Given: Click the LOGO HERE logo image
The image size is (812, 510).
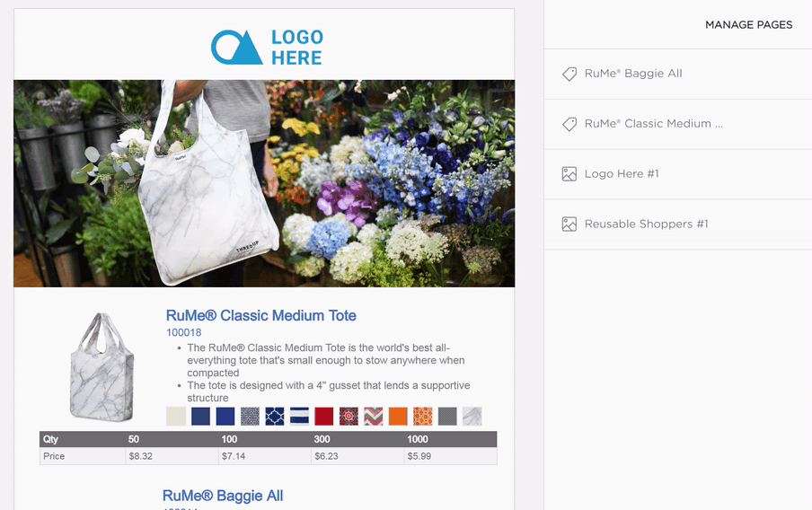Looking at the screenshot, I should 267,47.
